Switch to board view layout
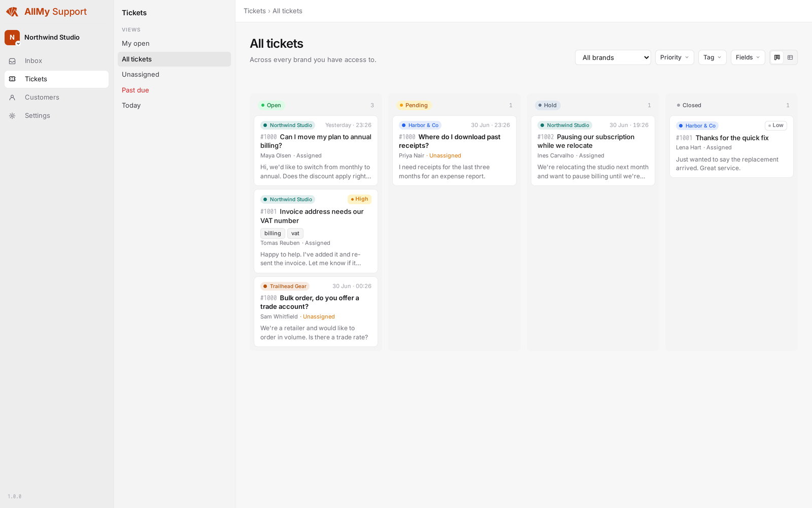This screenshot has height=508, width=812. pyautogui.click(x=777, y=57)
